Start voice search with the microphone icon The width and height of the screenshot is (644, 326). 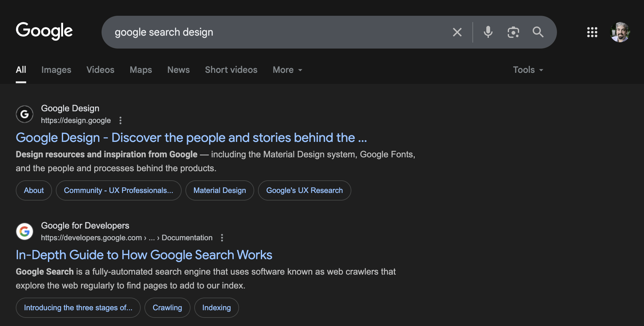pyautogui.click(x=488, y=32)
